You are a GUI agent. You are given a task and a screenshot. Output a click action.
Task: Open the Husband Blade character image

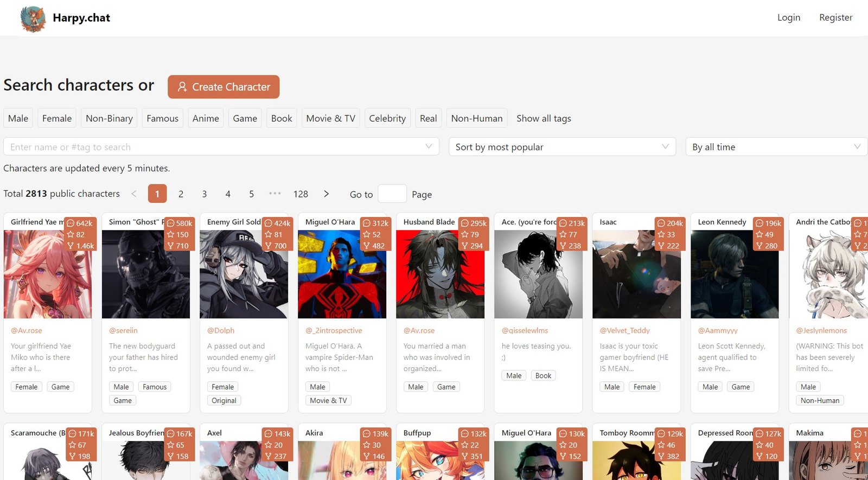tap(440, 274)
